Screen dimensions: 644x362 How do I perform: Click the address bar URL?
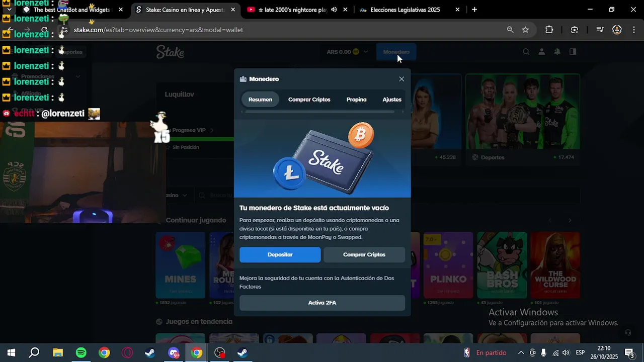pyautogui.click(x=158, y=30)
